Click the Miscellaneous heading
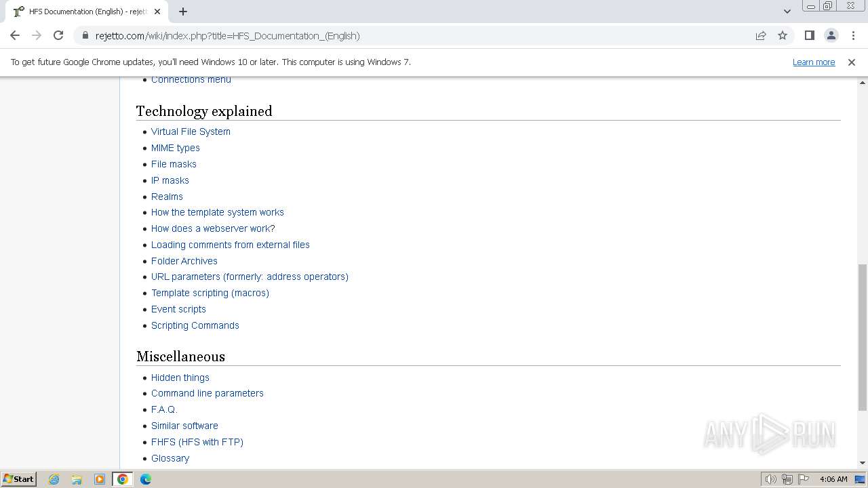This screenshot has height=488, width=868. pos(180,357)
